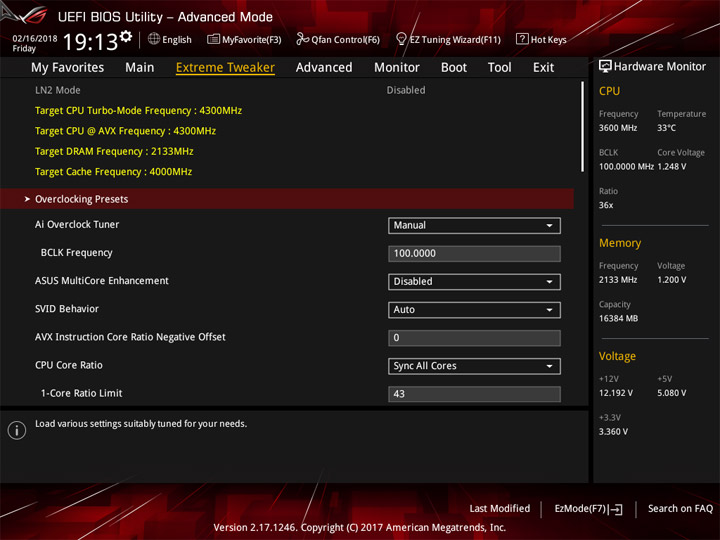
Task: Click Target CPU @ AVX Frequency line
Action: [x=125, y=131]
